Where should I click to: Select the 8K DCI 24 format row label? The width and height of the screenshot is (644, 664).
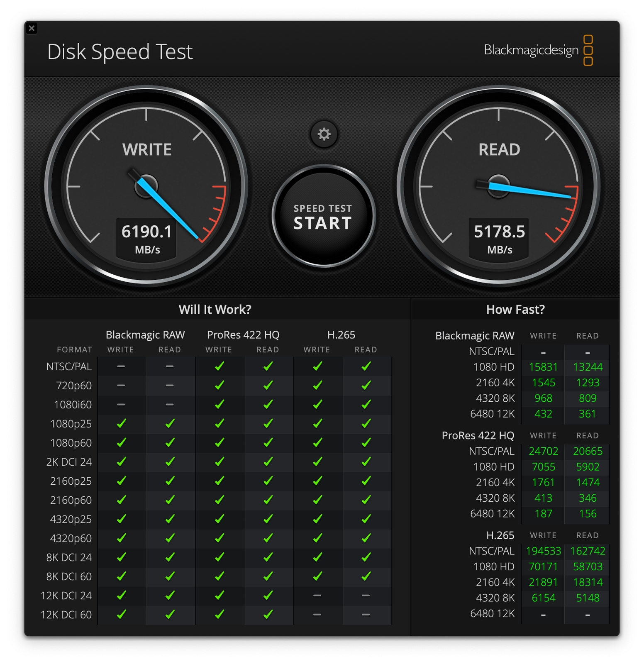pyautogui.click(x=69, y=557)
